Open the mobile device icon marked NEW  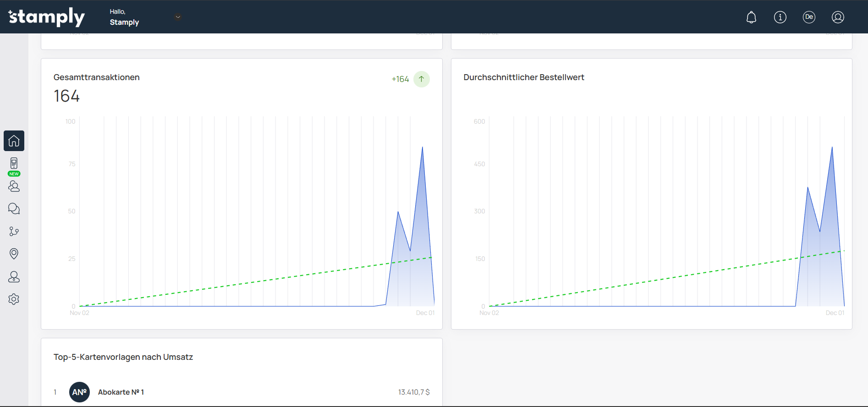tap(14, 164)
